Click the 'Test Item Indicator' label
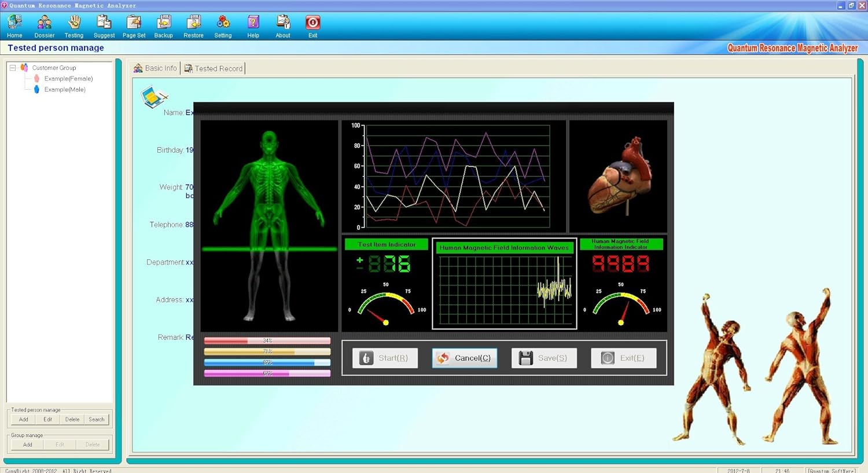 click(387, 244)
